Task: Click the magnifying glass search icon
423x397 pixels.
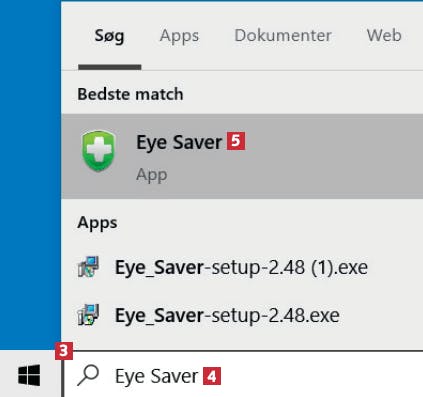Action: click(88, 375)
